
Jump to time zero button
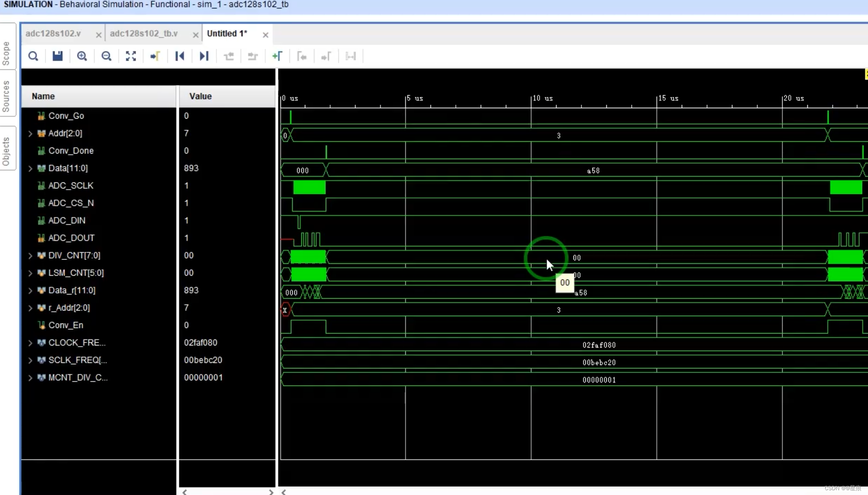pyautogui.click(x=180, y=56)
